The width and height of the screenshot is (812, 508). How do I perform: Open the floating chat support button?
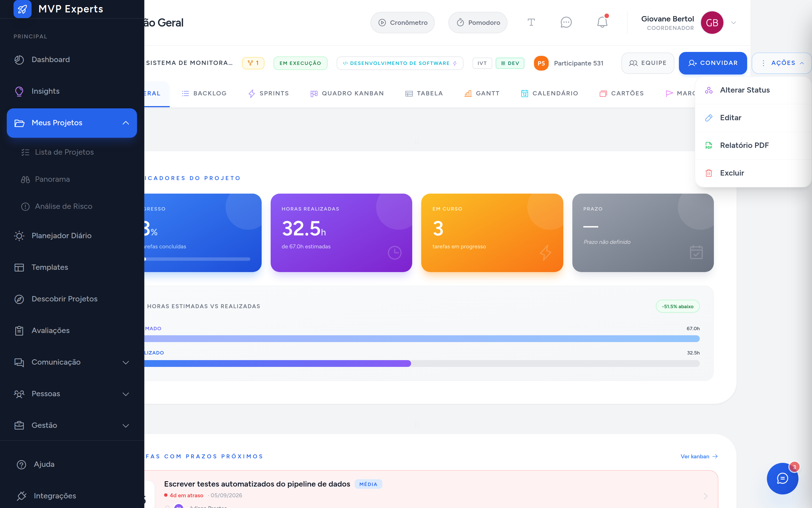click(782, 478)
